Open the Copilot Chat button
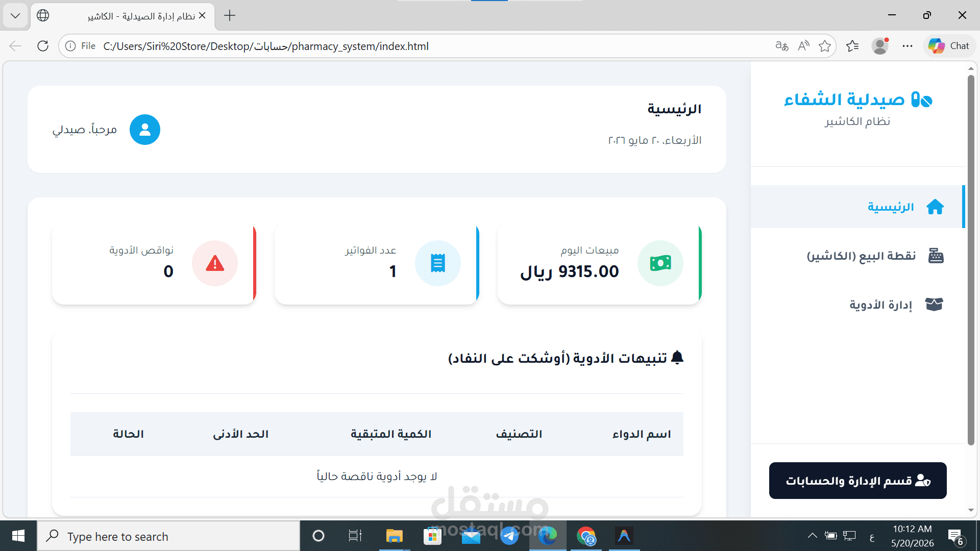Screen dimensions: 980x551 click(x=949, y=46)
